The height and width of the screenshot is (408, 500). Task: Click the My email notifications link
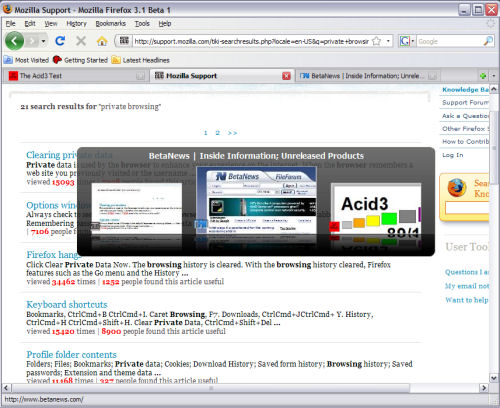pyautogui.click(x=467, y=286)
